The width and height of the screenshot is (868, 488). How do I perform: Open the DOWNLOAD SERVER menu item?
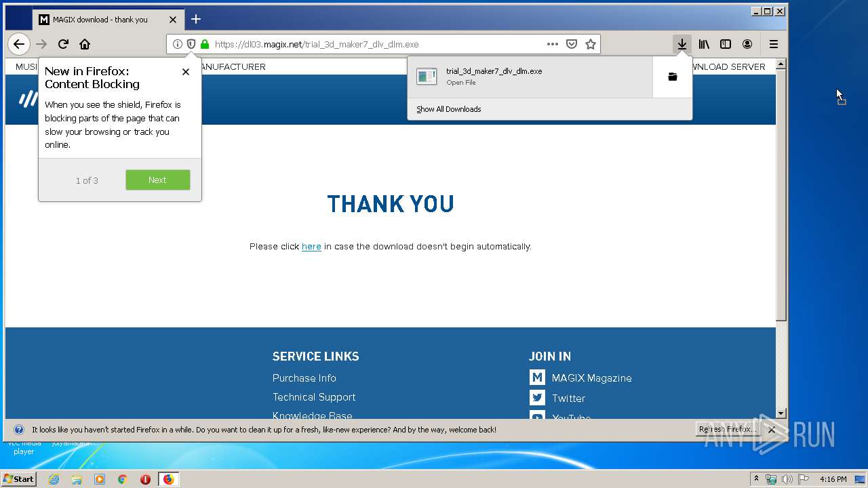[726, 67]
